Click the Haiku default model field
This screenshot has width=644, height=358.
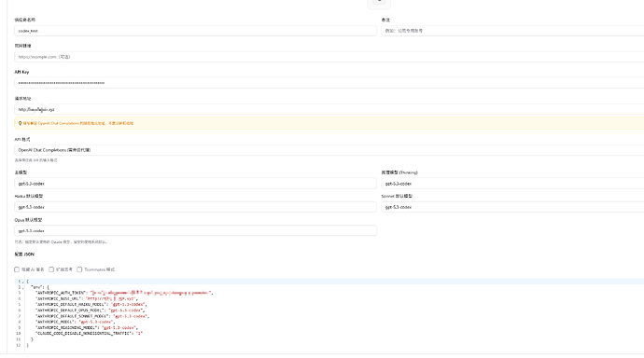click(x=195, y=207)
